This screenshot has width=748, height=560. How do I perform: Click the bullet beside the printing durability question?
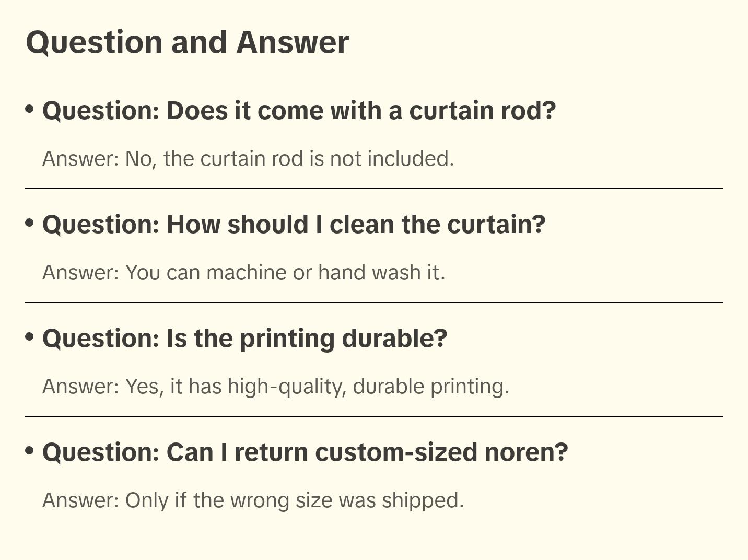pos(30,337)
